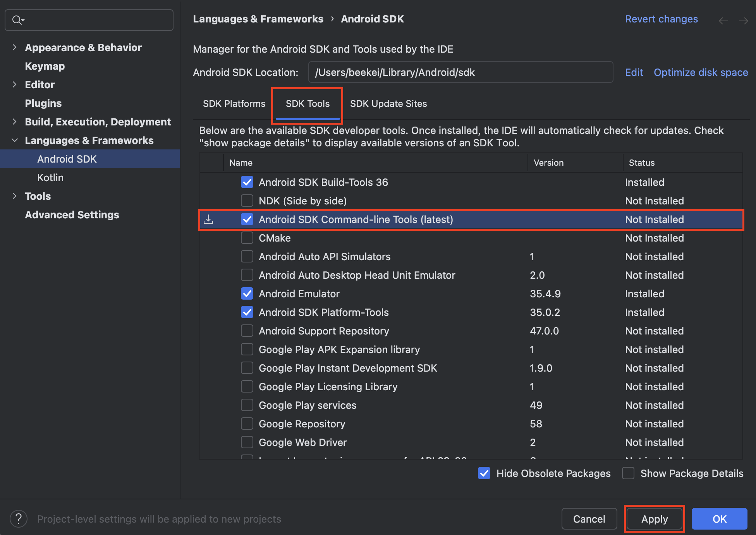This screenshot has width=756, height=535.
Task: Expand the Tools settings section
Action: [x=14, y=196]
